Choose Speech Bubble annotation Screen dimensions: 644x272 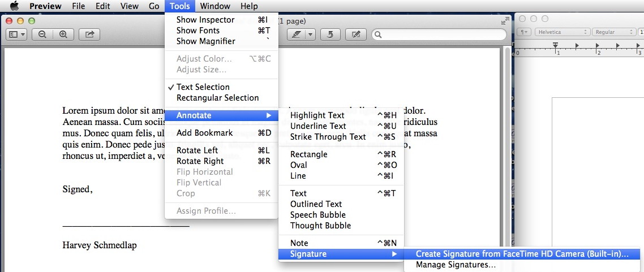[x=341, y=214]
